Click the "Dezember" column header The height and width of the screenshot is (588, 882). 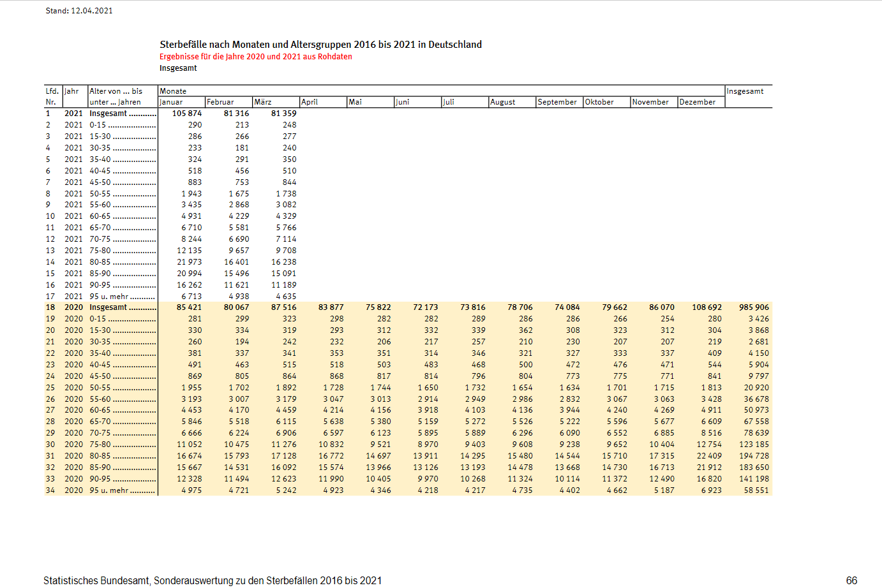[697, 102]
